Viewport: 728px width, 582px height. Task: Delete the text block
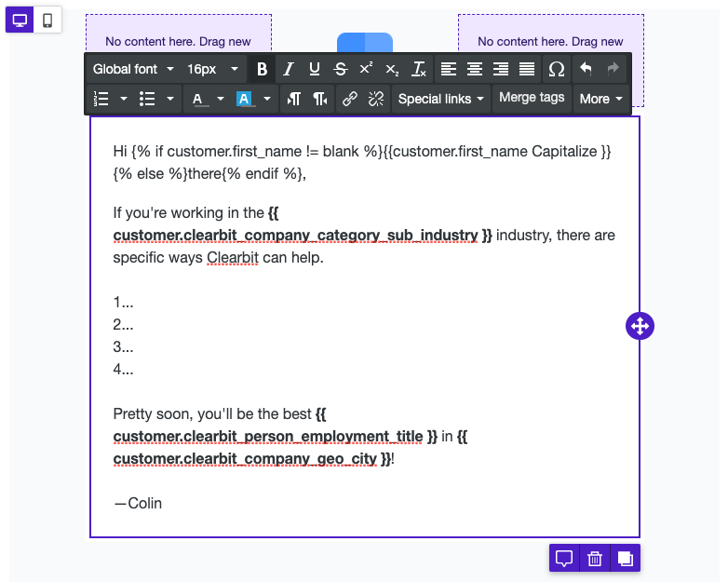tap(595, 558)
